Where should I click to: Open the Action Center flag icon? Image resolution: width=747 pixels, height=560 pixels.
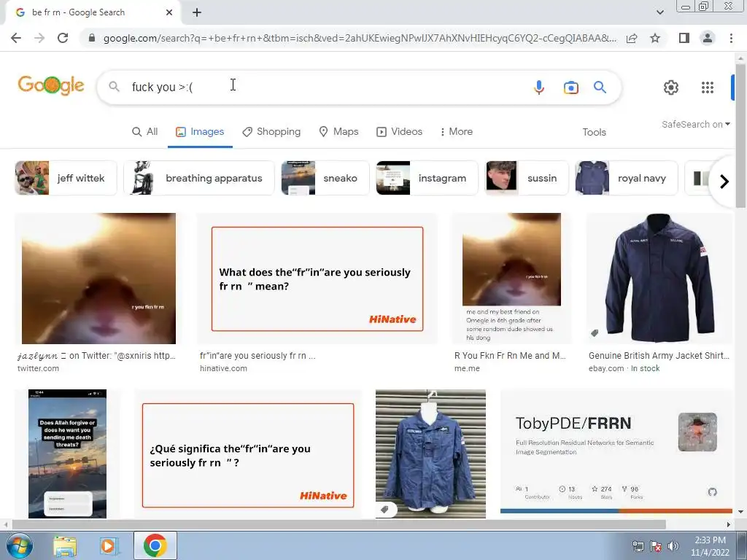coord(656,546)
